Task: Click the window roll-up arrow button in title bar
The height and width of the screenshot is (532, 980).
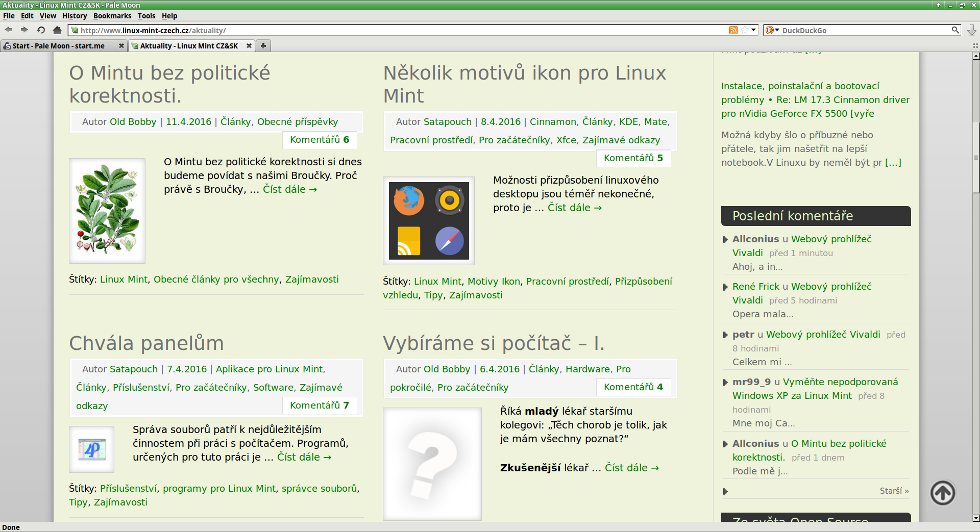Action: (x=938, y=5)
